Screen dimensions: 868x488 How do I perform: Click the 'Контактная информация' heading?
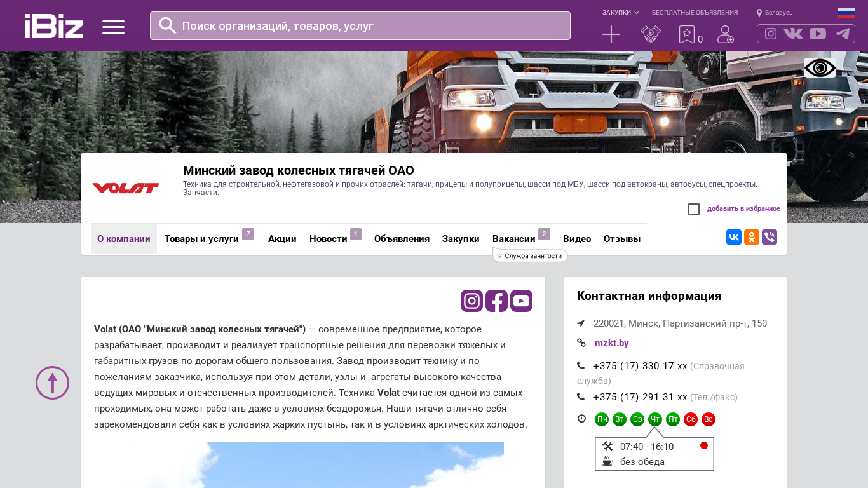point(649,296)
